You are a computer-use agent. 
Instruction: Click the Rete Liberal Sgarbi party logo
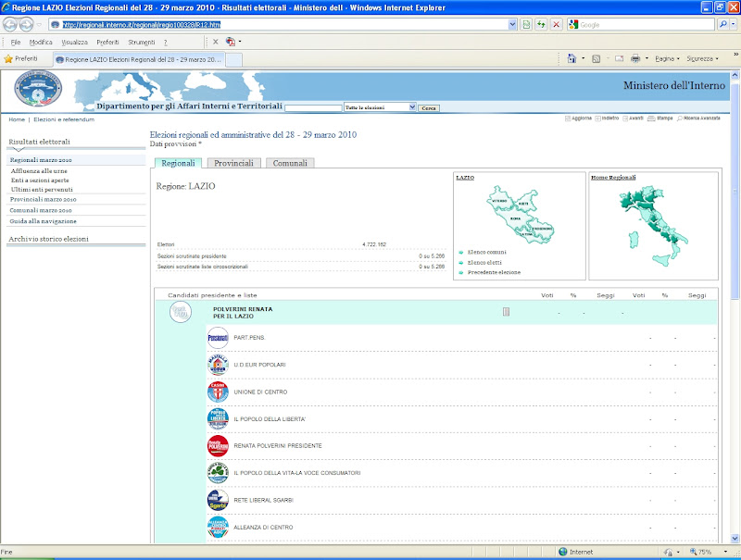pyautogui.click(x=218, y=501)
